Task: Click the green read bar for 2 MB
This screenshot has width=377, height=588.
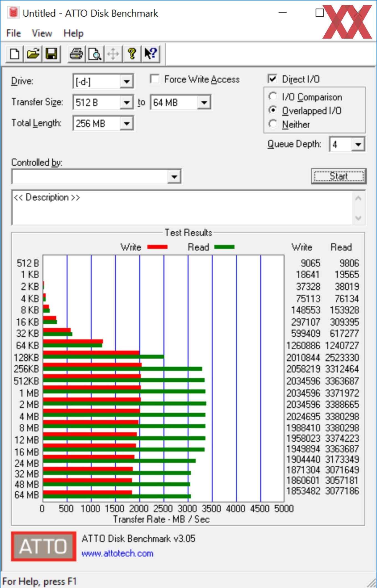Action: [x=124, y=403]
